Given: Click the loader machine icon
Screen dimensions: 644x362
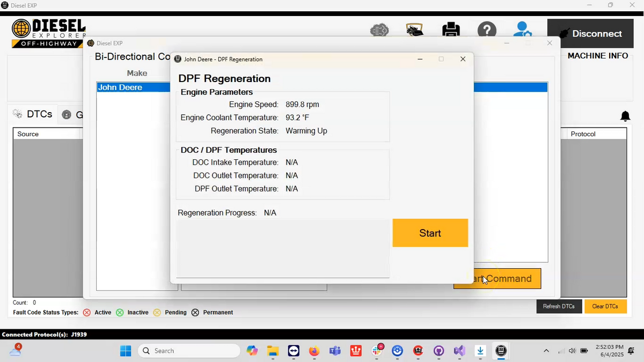Looking at the screenshot, I should (x=415, y=30).
